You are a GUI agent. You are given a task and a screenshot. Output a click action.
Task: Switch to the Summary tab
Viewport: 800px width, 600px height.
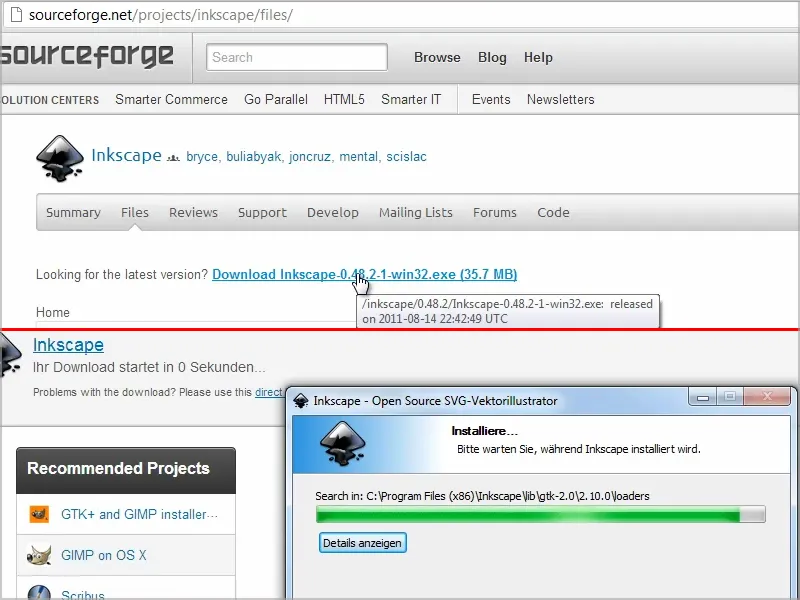point(73,213)
